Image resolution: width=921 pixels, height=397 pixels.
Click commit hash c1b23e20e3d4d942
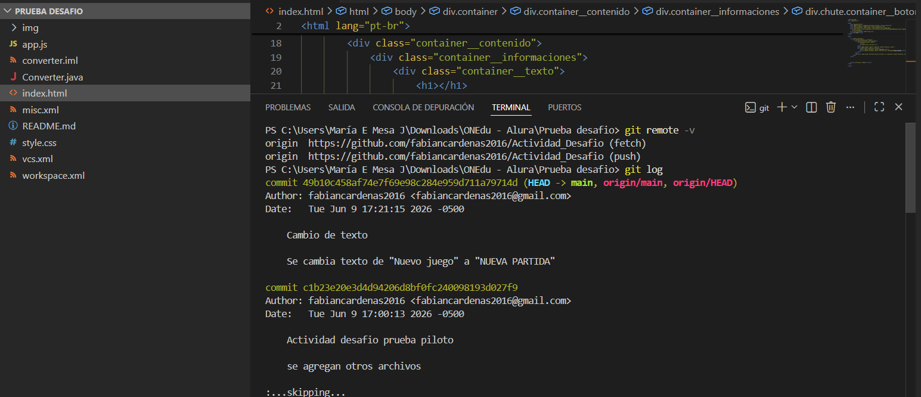[411, 287]
